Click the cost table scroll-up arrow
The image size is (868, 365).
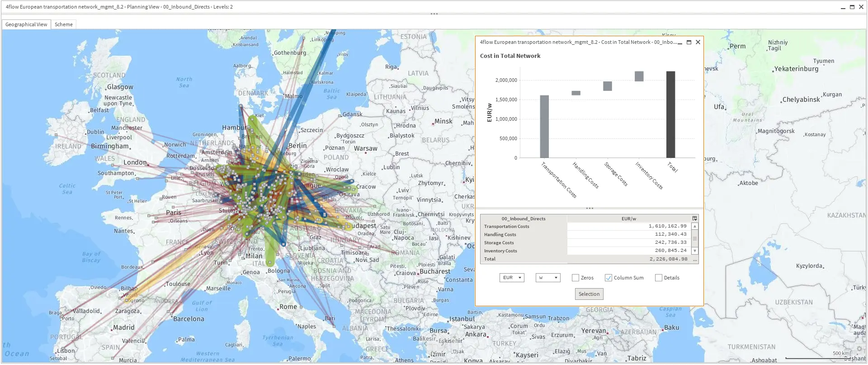coord(695,226)
